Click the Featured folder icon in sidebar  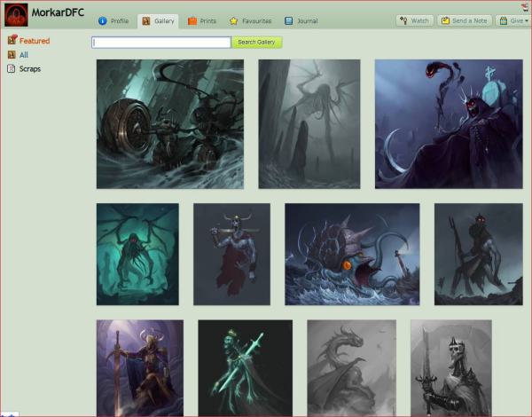(12, 41)
